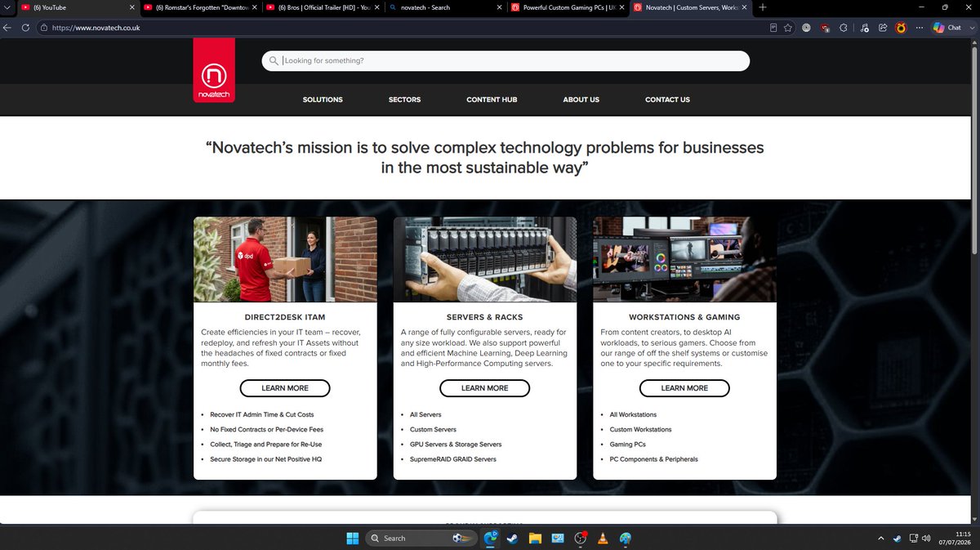980x550 pixels.
Task: Click the DIRECT2DESK ITAM heading
Action: point(285,317)
